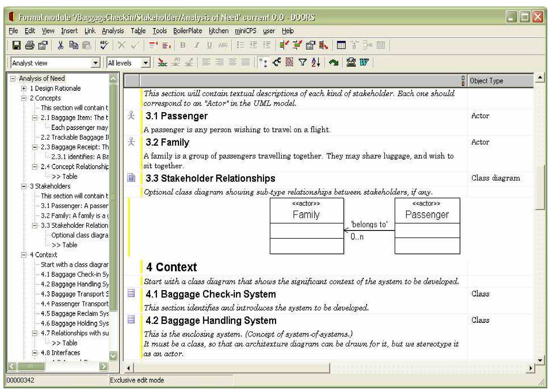Toggle strikethrough formatting

tap(223, 45)
